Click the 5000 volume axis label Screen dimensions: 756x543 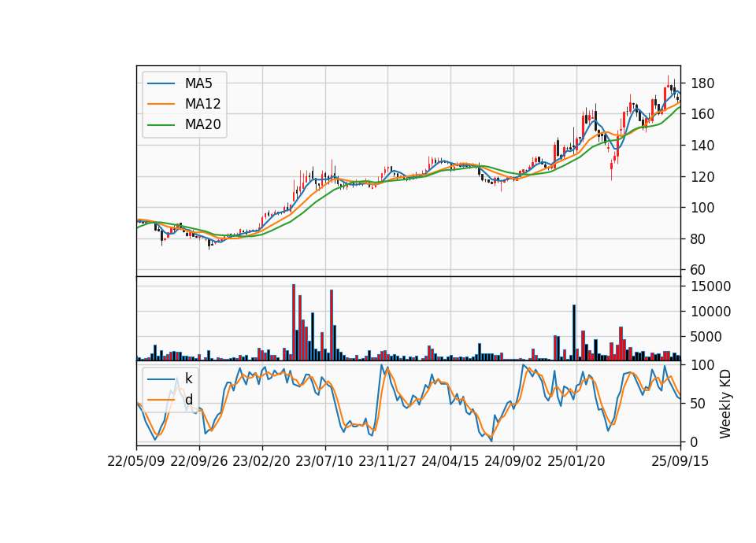pyautogui.click(x=706, y=337)
